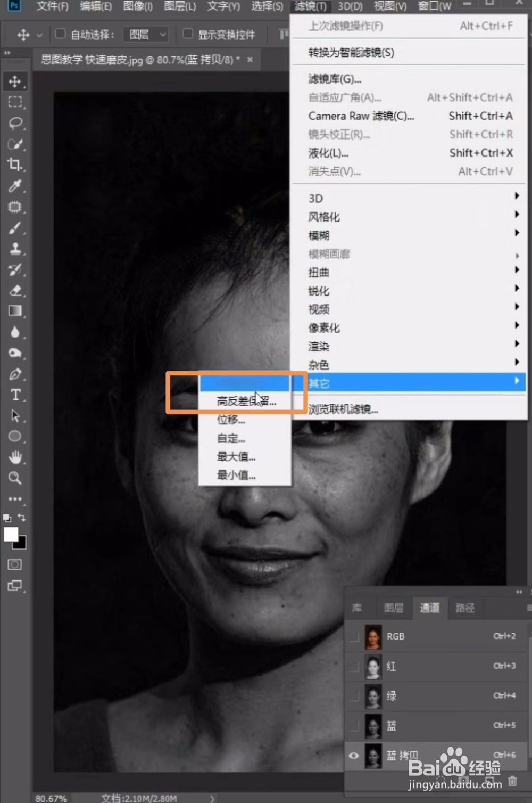Select the Eraser tool
This screenshot has width=532, height=803.
pos(15,290)
